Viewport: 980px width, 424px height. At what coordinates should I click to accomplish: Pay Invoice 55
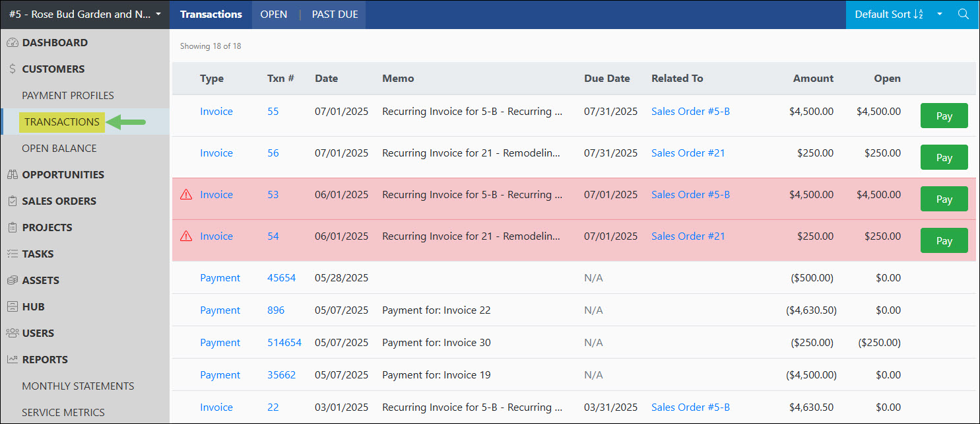pyautogui.click(x=944, y=115)
